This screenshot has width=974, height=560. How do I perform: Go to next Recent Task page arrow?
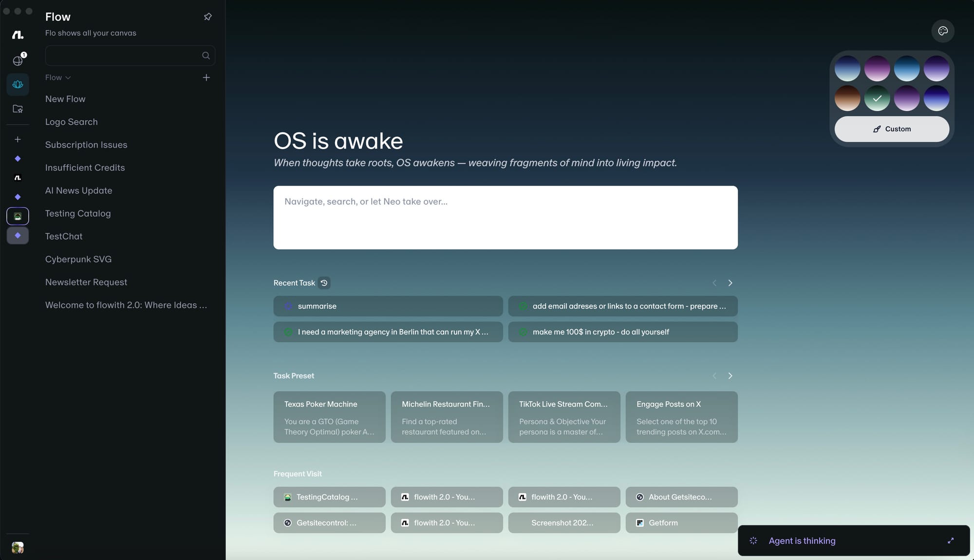pyautogui.click(x=730, y=283)
